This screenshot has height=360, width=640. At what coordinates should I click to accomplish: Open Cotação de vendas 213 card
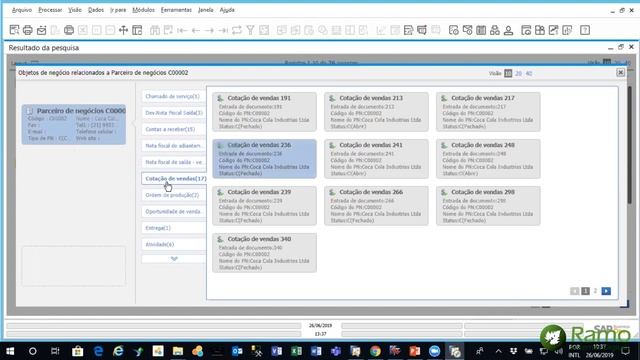pyautogui.click(x=376, y=112)
